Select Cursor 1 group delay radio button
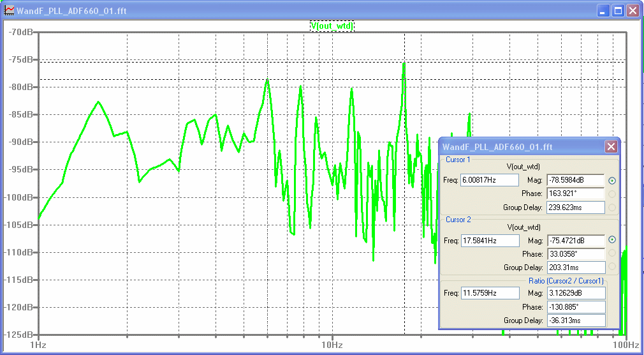The height and width of the screenshot is (355, 644). (x=612, y=208)
